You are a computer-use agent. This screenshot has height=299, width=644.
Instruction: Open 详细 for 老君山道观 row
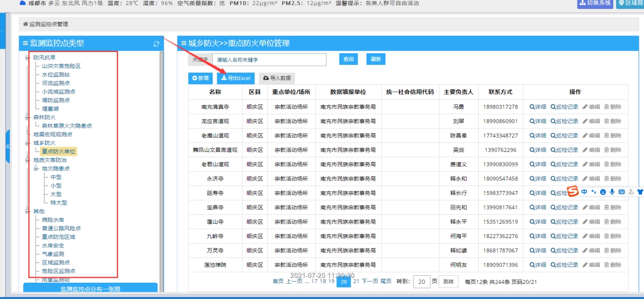click(x=538, y=165)
